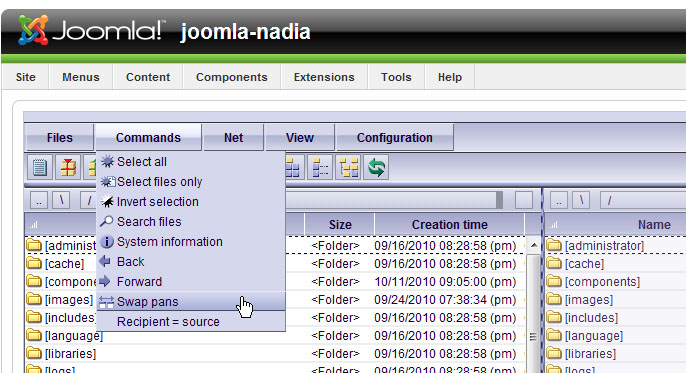This screenshot has width=686, height=373.
Task: Click the notepad icon in the toolbar
Action: coord(40,167)
